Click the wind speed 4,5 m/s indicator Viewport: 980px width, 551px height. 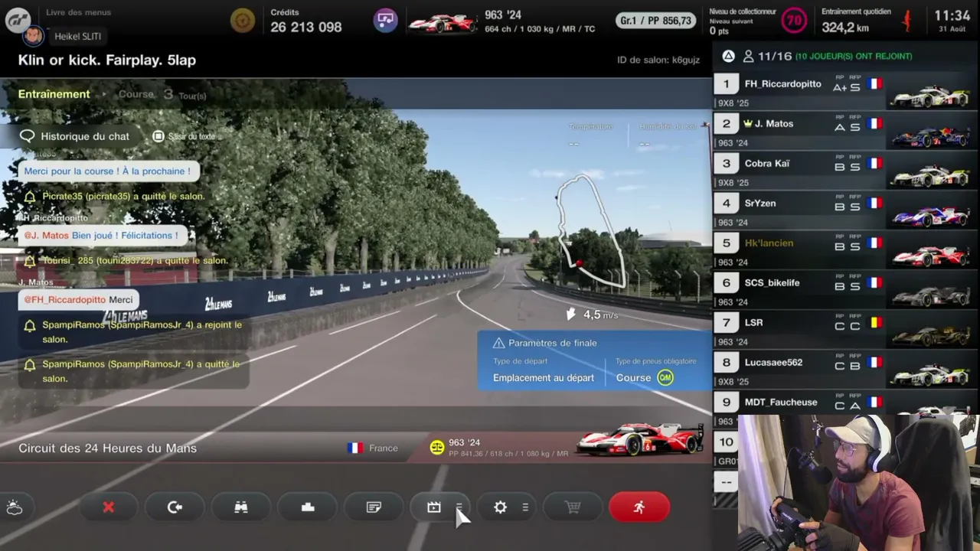point(591,315)
